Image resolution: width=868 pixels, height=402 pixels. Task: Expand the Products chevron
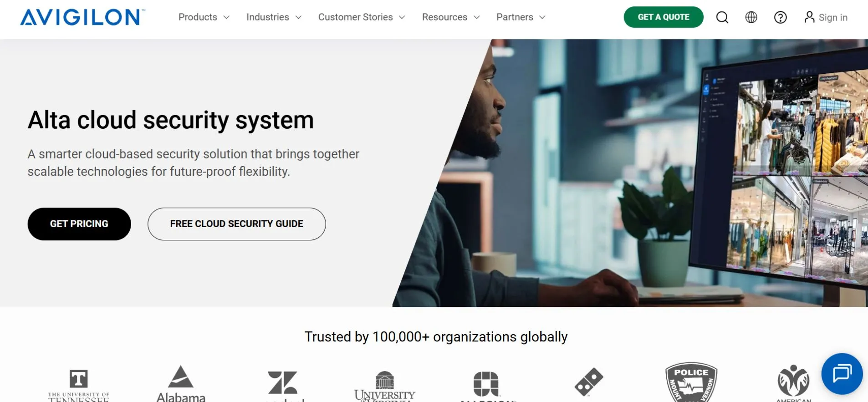coord(226,17)
